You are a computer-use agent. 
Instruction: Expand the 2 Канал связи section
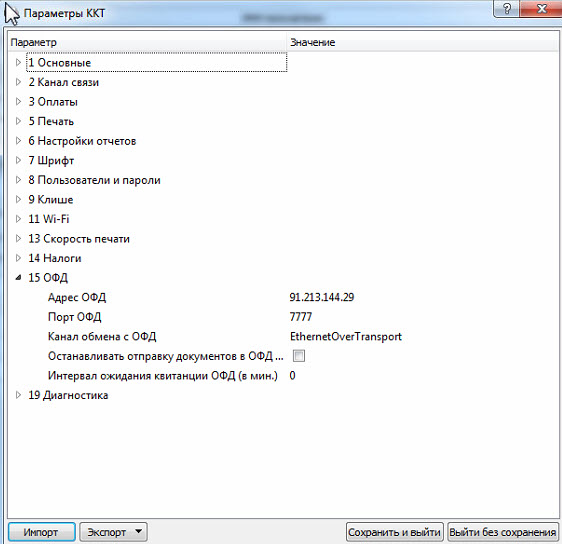18,82
